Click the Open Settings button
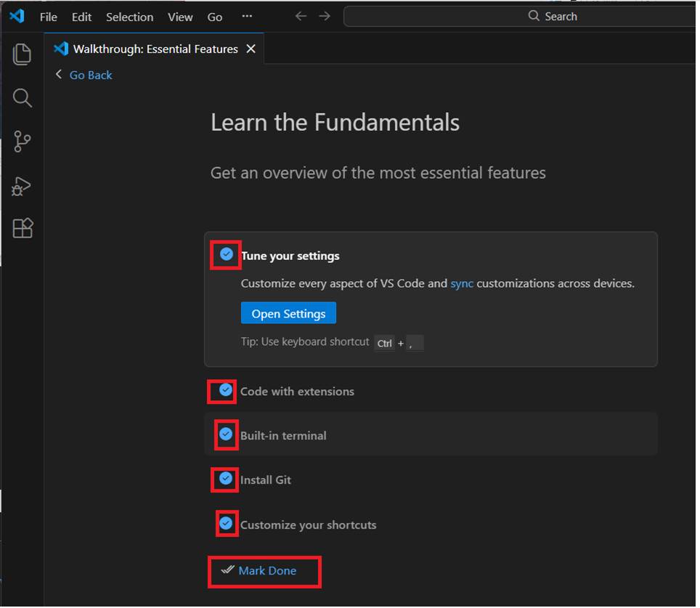The width and height of the screenshot is (700, 608). pos(288,314)
